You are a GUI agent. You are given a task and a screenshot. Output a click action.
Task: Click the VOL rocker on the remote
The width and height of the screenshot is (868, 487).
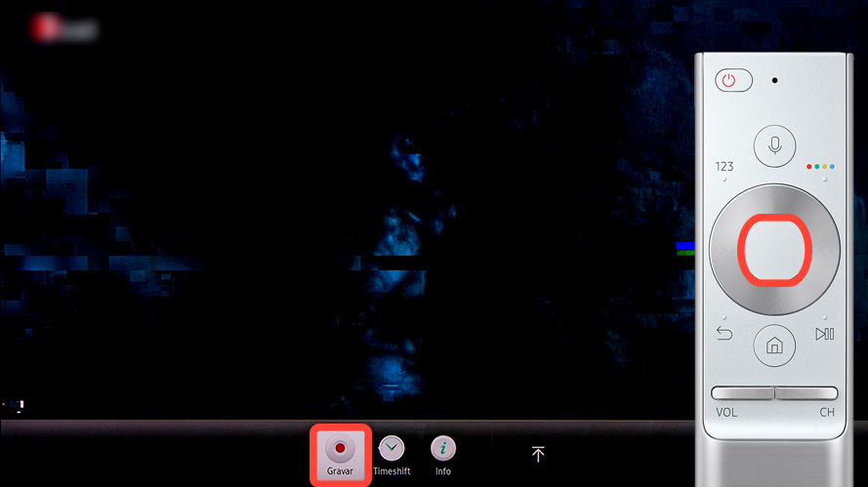[742, 393]
